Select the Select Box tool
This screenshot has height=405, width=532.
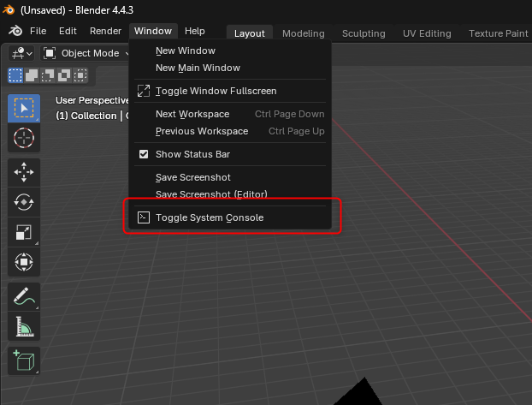coord(24,110)
